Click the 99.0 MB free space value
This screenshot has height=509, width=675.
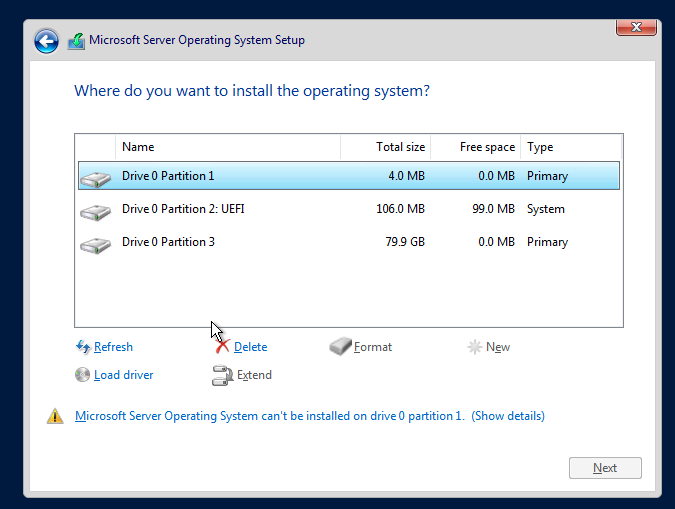(493, 209)
